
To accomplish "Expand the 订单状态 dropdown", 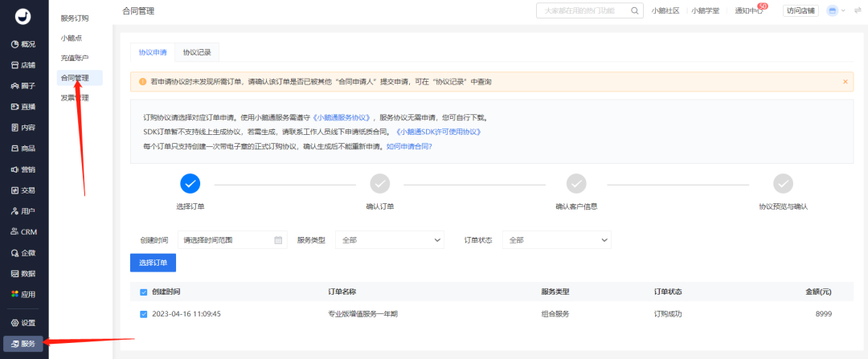I will (556, 239).
